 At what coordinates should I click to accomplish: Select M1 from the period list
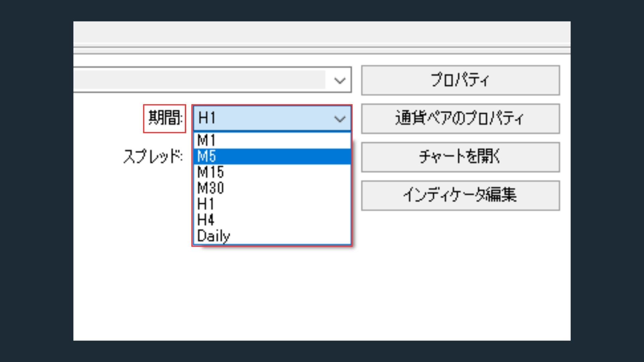pyautogui.click(x=272, y=140)
